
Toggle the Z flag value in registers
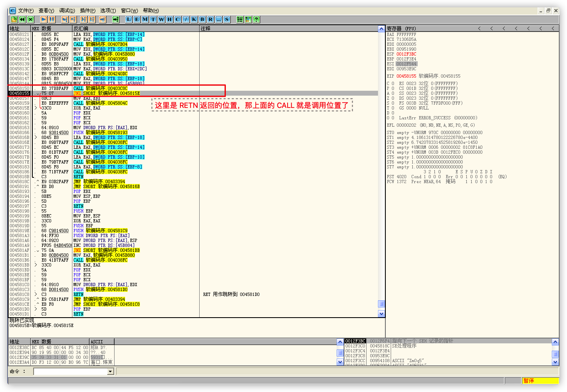[x=393, y=98]
